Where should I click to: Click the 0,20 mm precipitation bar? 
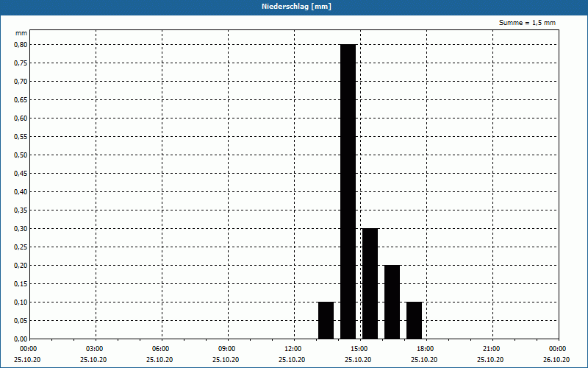click(x=392, y=302)
